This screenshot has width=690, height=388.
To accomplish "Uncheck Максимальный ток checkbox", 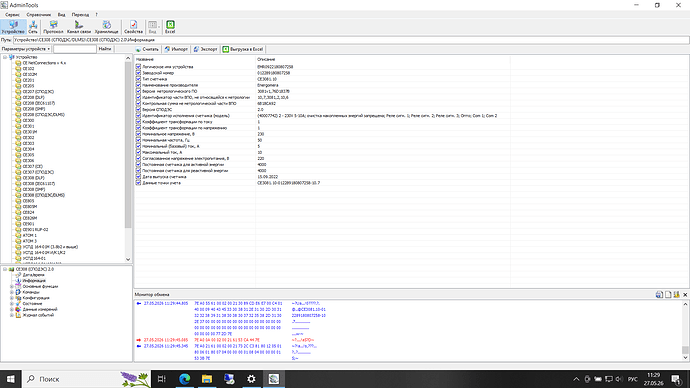I will click(x=138, y=152).
